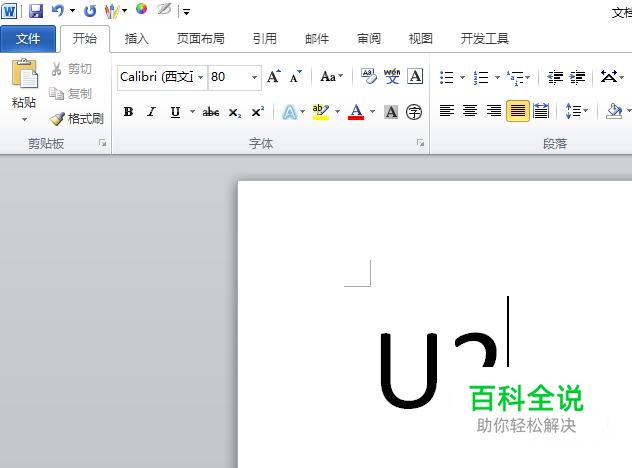The height and width of the screenshot is (468, 632).
Task: Apply character border (boxed A)
Action: [x=415, y=76]
